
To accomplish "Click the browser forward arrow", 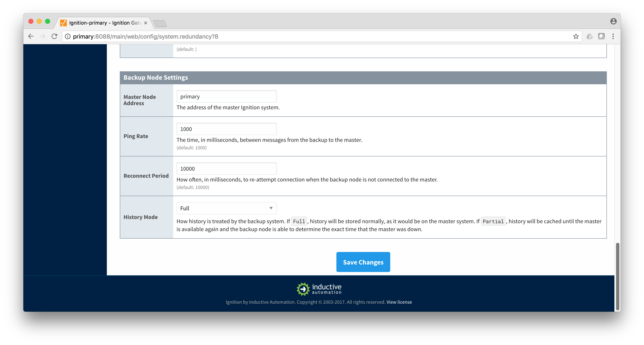I will click(x=43, y=37).
